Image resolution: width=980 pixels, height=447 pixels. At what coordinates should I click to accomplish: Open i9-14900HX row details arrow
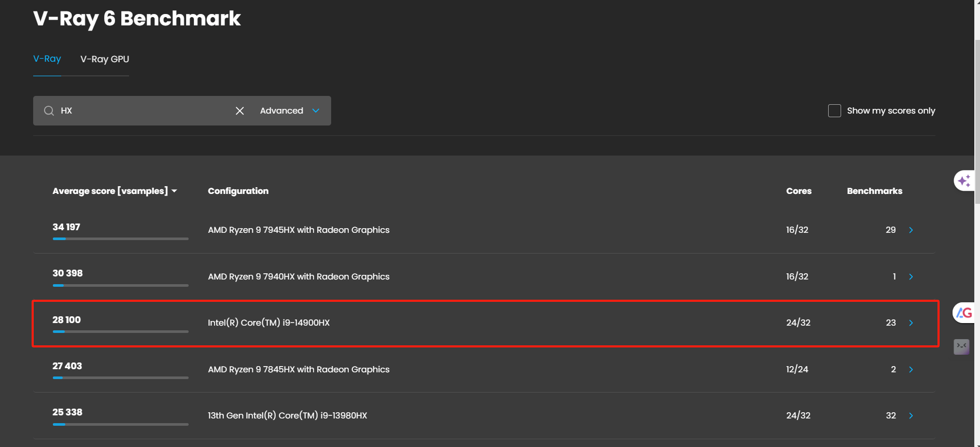(911, 323)
